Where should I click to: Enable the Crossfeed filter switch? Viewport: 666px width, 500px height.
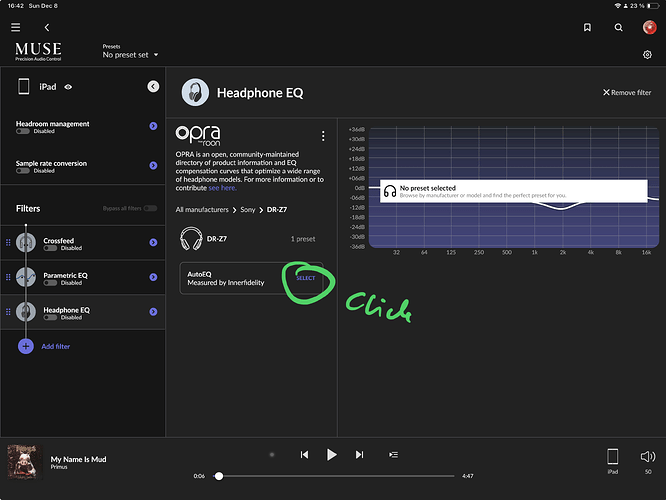(x=50, y=248)
